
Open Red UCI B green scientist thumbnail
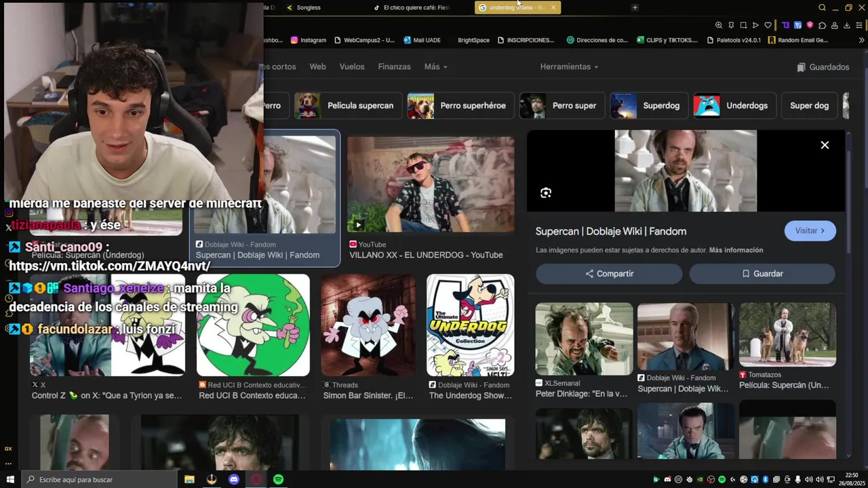253,325
